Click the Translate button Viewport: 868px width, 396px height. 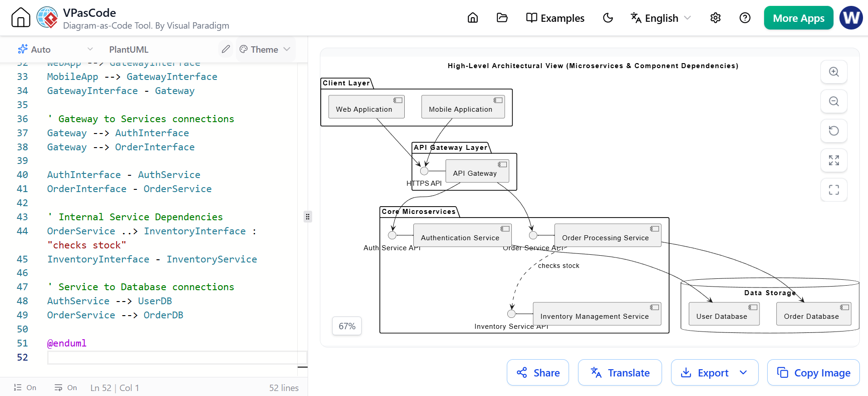(x=620, y=372)
